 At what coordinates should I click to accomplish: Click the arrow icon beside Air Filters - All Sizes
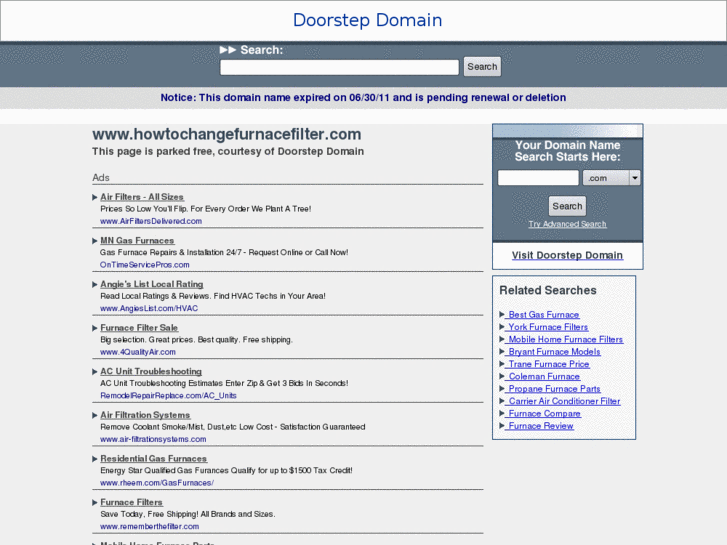[x=95, y=197]
